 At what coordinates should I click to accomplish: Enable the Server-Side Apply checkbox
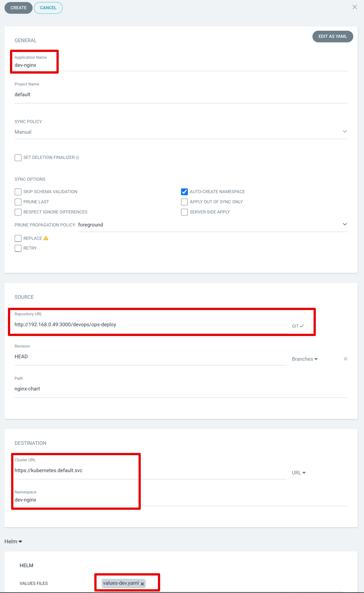point(184,212)
